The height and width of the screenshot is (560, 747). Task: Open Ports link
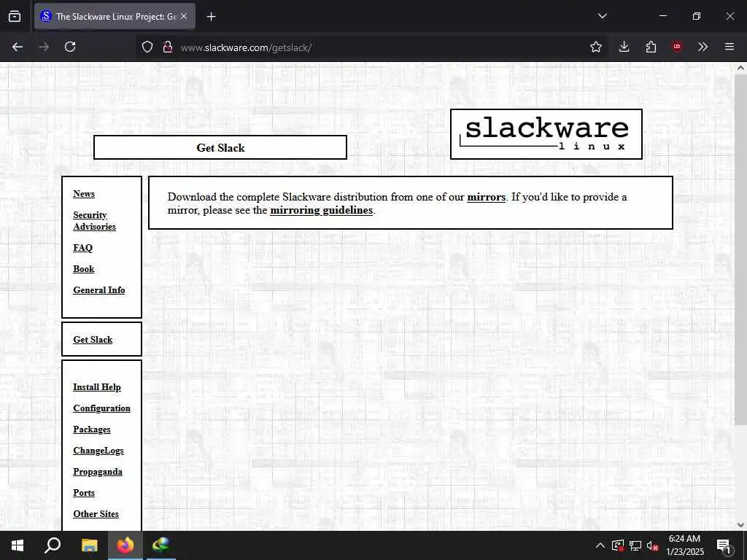[x=84, y=493]
